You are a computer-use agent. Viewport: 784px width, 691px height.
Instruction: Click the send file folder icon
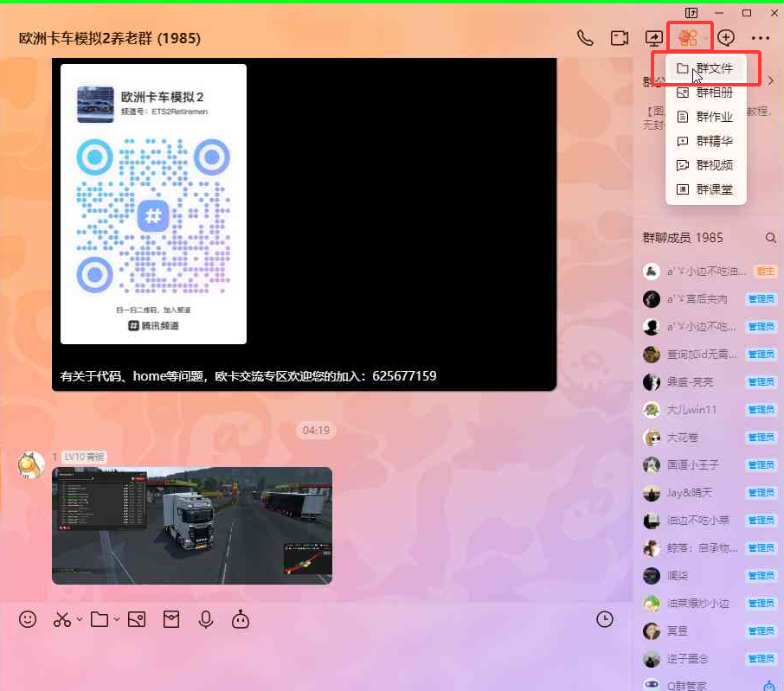click(100, 619)
